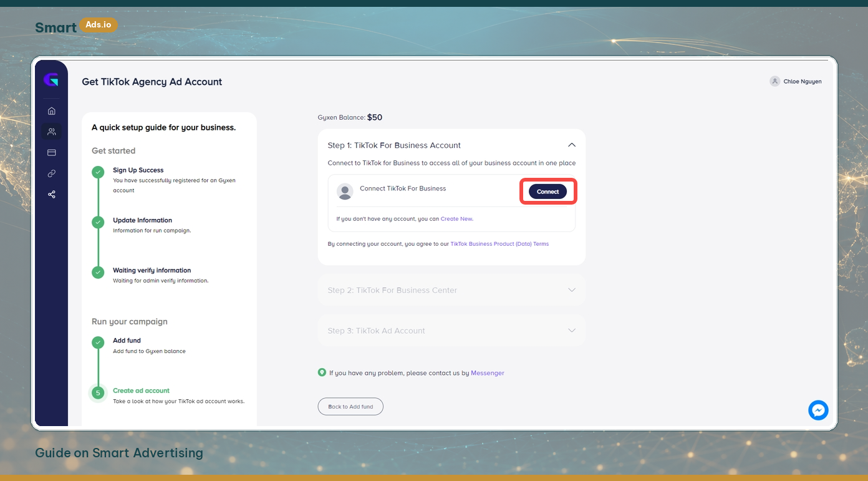Select the Waiting verify information step
868x481 pixels.
(152, 270)
